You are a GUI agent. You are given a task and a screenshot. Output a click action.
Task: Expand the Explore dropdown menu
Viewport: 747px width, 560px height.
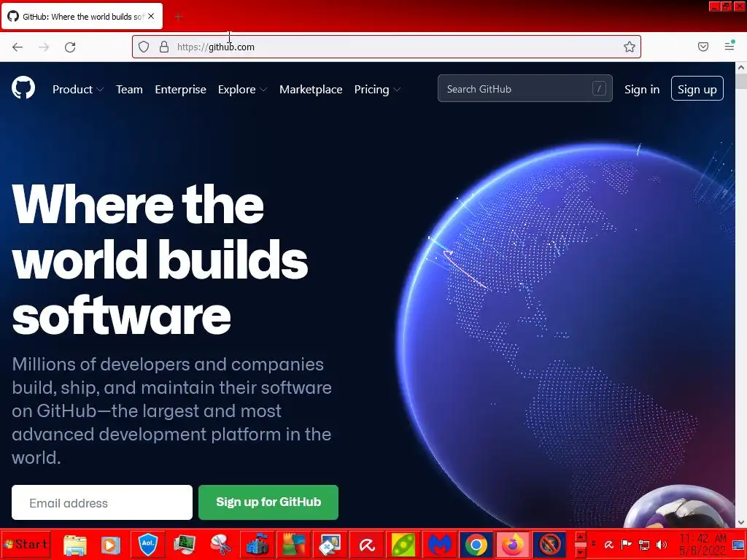[242, 89]
